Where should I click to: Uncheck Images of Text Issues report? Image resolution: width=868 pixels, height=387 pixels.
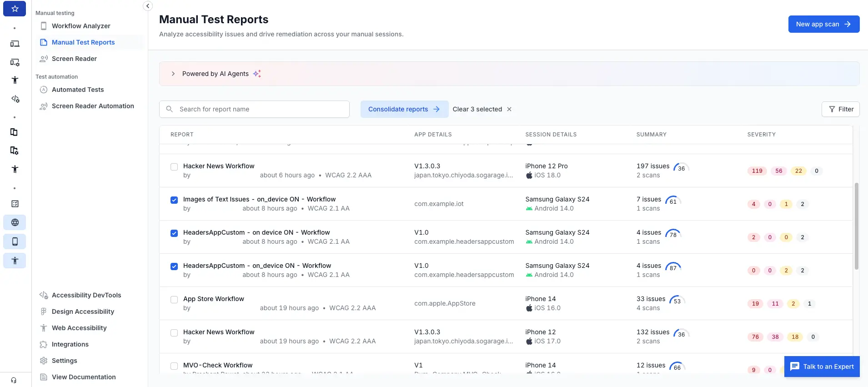(x=174, y=200)
